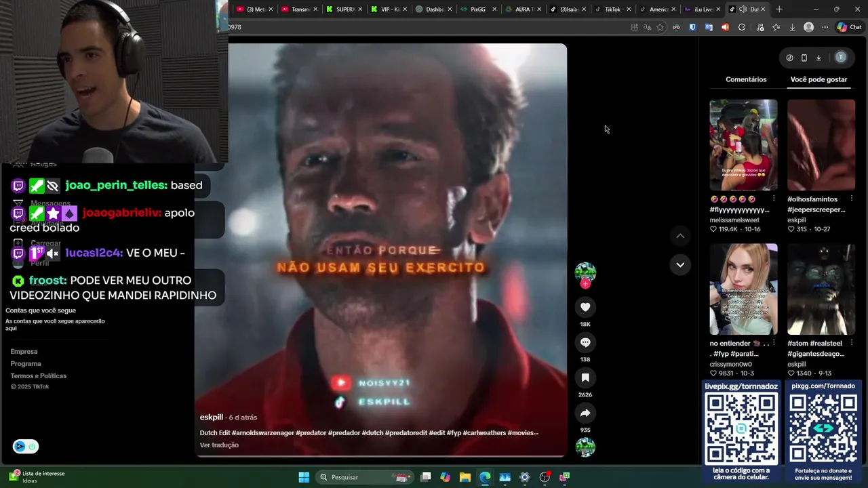Screen dimensions: 868x488
Task: Open the music disc avatar at bottom
Action: [x=585, y=447]
